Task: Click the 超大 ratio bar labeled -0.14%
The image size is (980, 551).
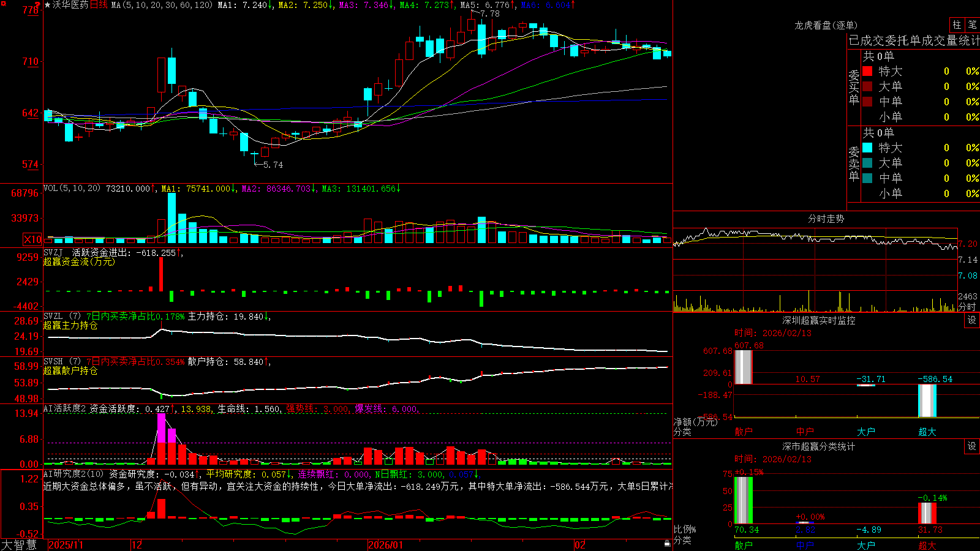Action: click(927, 513)
